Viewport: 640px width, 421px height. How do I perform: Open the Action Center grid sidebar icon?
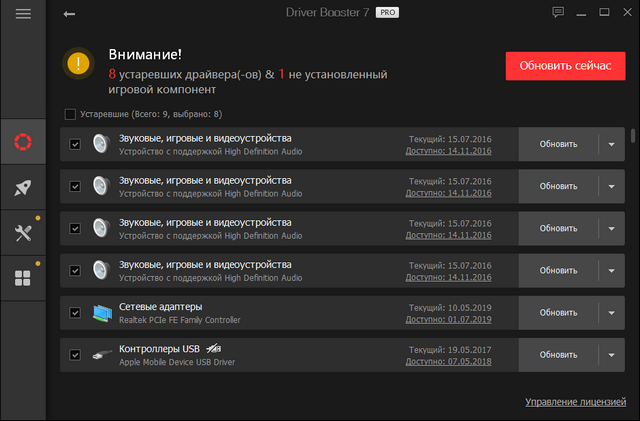(23, 279)
